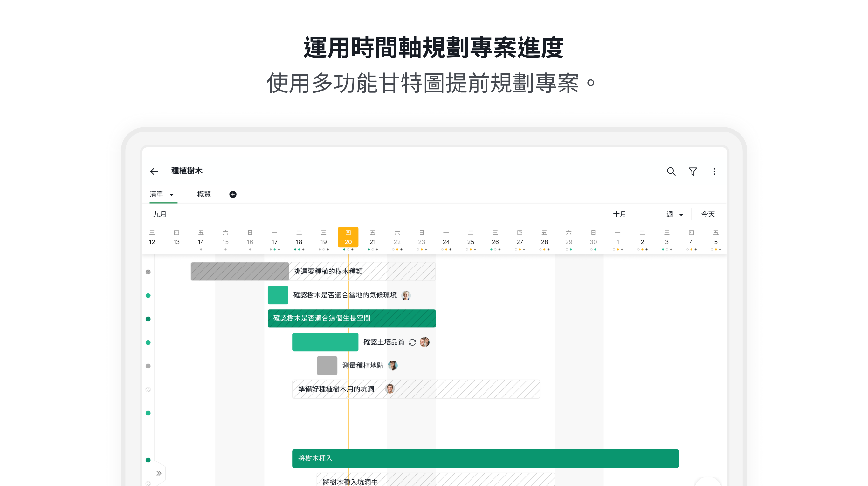
Task: Open the 週 time scale dropdown
Action: [x=674, y=214]
